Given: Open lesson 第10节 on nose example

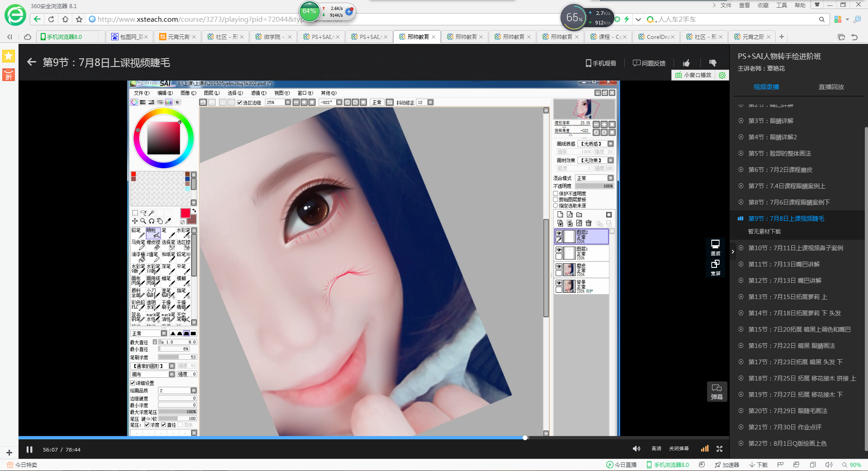Looking at the screenshot, I should point(795,248).
